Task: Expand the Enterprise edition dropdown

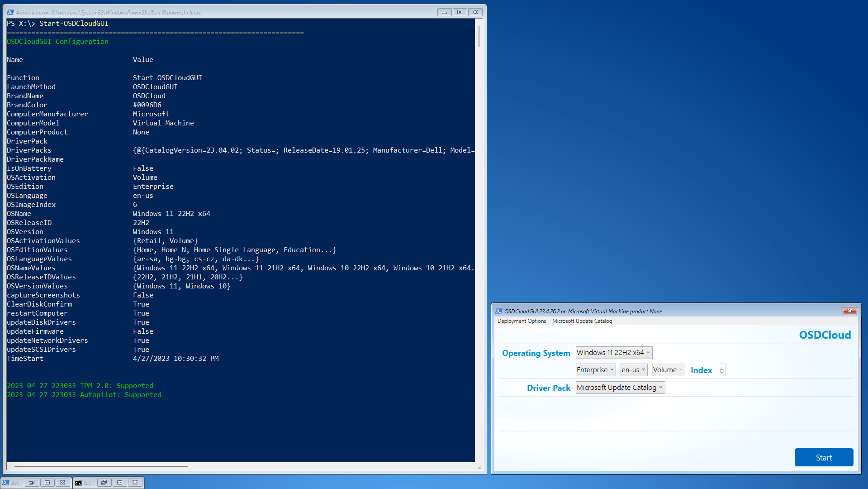Action: [x=595, y=370]
